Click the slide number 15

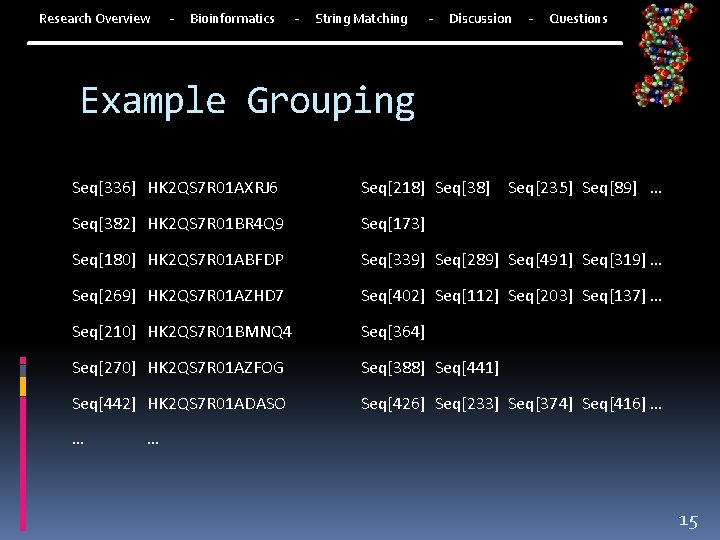pyautogui.click(x=688, y=521)
